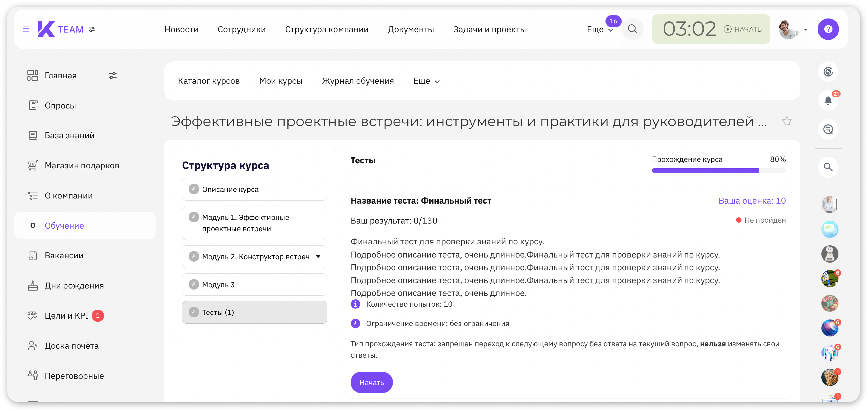Viewport: 868px width, 411px height.
Task: Select Тесты (1) in course structure
Action: point(254,312)
